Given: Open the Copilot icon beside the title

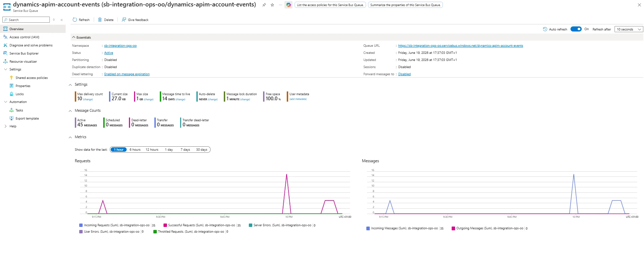Looking at the screenshot, I should (x=288, y=5).
